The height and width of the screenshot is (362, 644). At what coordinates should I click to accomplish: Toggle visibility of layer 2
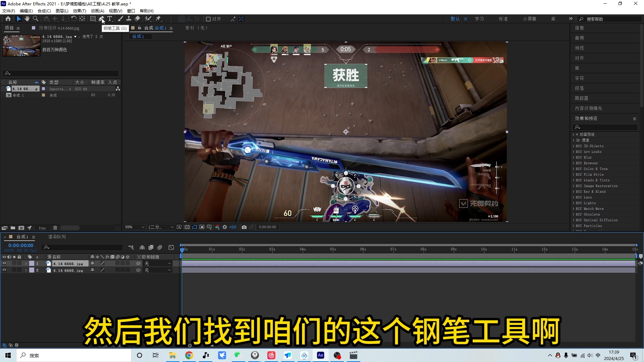coord(4,270)
